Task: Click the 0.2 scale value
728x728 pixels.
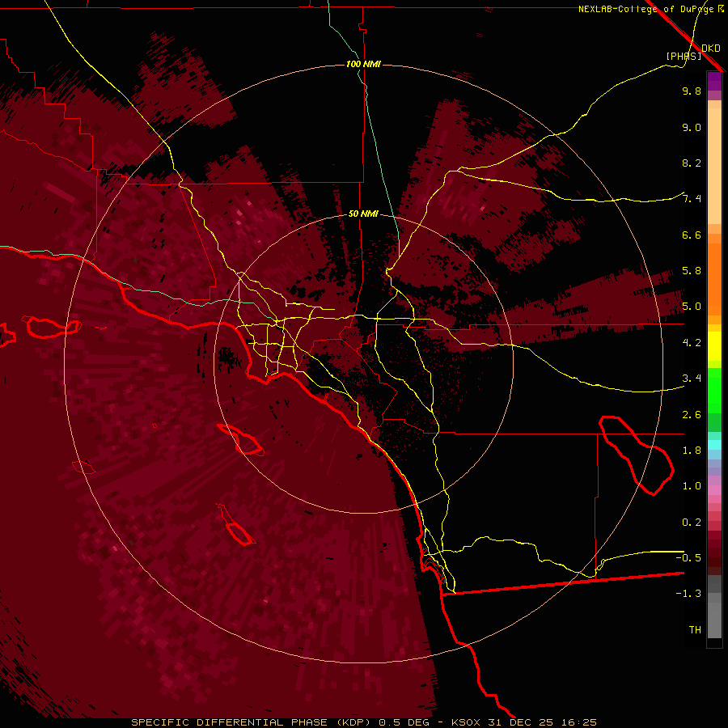Action: (692, 523)
